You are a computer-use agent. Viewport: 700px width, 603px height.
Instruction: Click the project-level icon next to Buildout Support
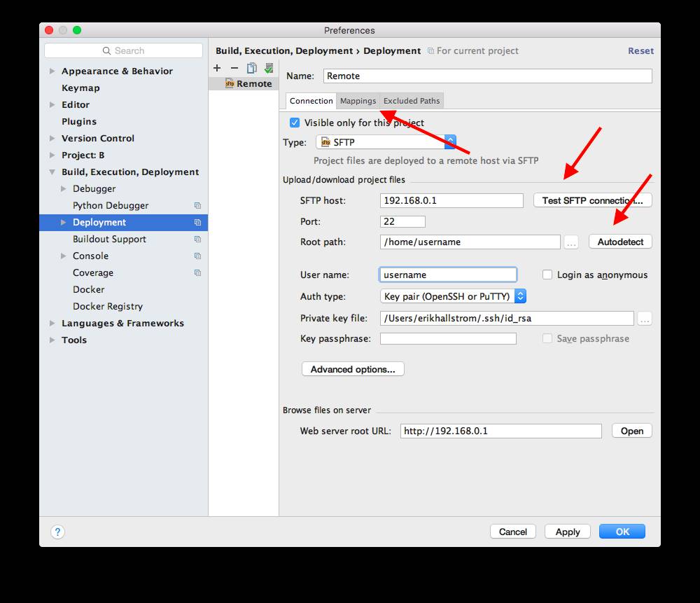coord(198,239)
